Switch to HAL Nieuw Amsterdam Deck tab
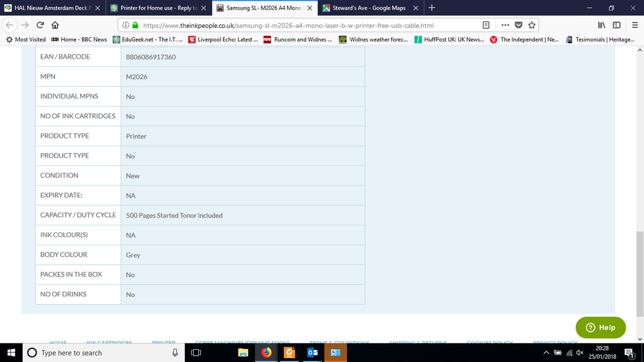 [x=53, y=8]
